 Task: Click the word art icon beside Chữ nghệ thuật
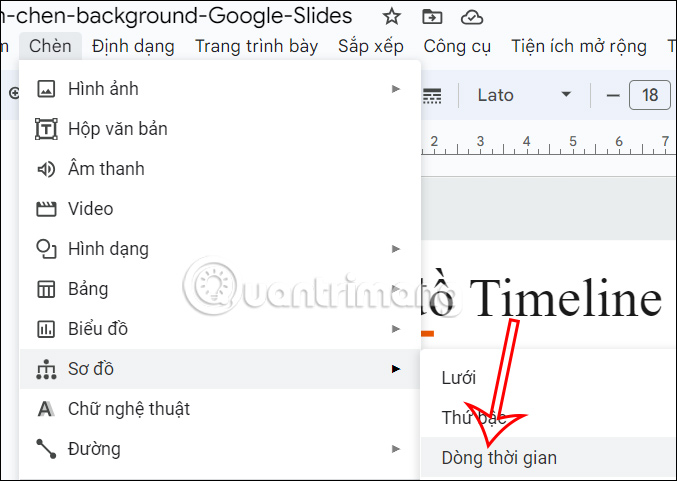pos(46,409)
